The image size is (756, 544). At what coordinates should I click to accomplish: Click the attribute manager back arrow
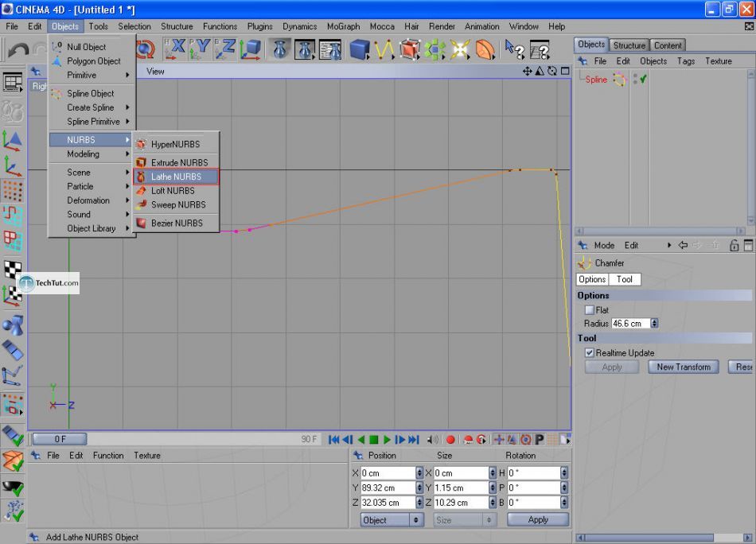[x=683, y=245]
